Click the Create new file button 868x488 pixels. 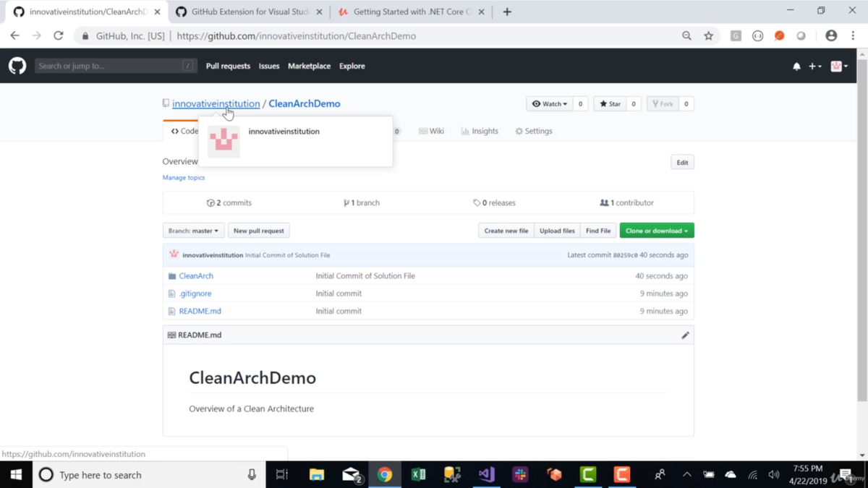(506, 231)
